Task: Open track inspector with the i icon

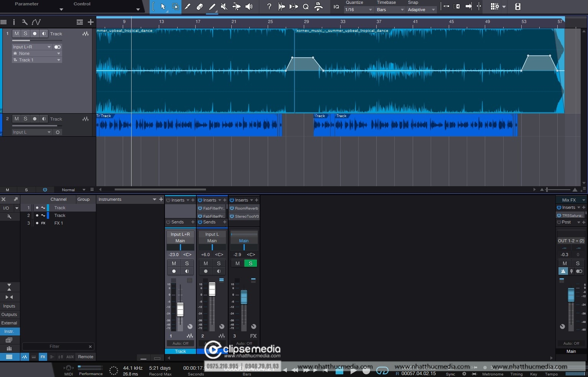Action: click(x=14, y=22)
